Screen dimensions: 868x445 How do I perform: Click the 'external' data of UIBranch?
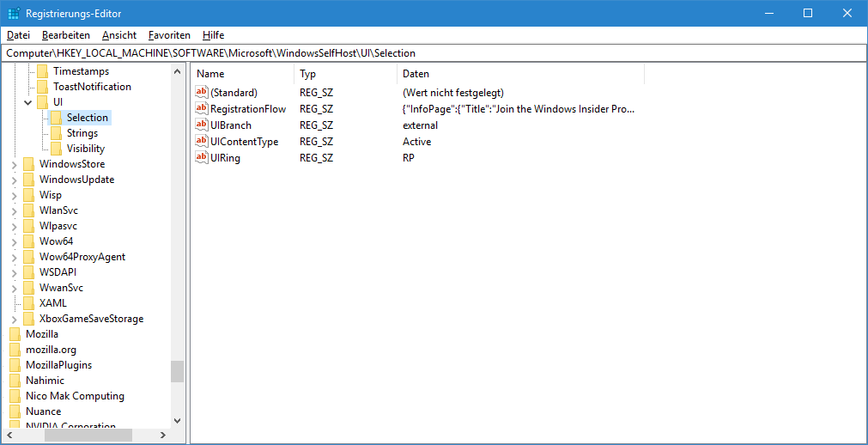(x=420, y=125)
